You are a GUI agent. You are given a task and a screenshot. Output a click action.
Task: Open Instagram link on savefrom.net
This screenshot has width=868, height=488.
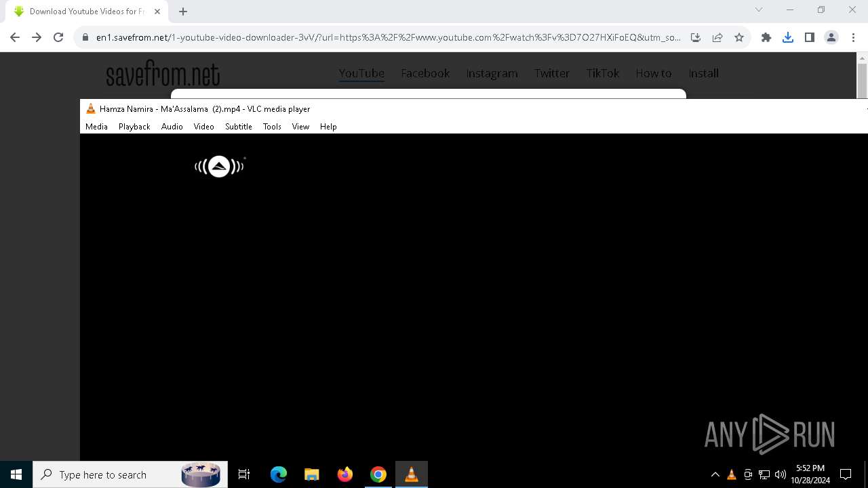[492, 73]
